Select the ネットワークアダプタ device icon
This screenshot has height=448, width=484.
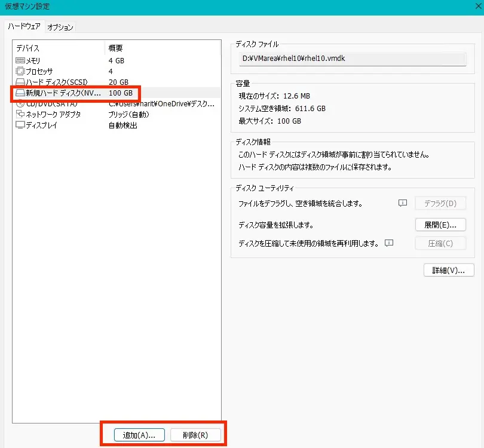coord(22,115)
